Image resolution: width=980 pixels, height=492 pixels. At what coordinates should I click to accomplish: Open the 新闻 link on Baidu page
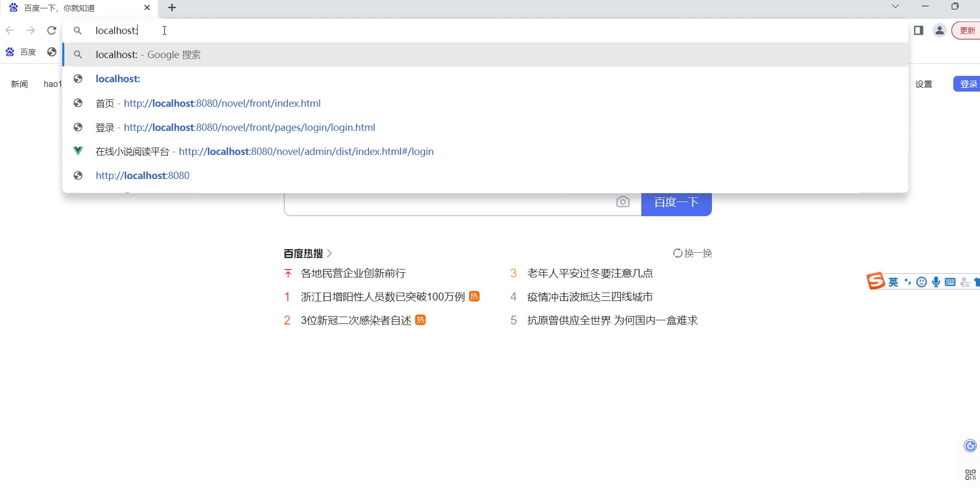(x=19, y=84)
